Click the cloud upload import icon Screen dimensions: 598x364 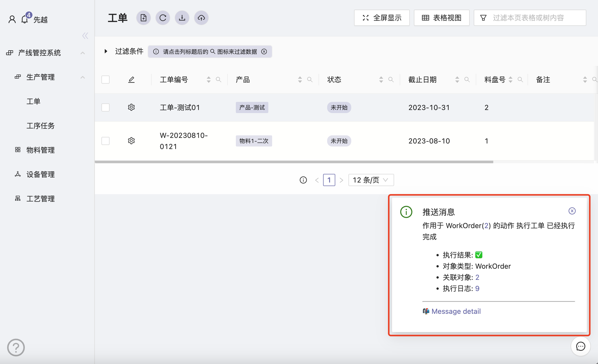[201, 18]
